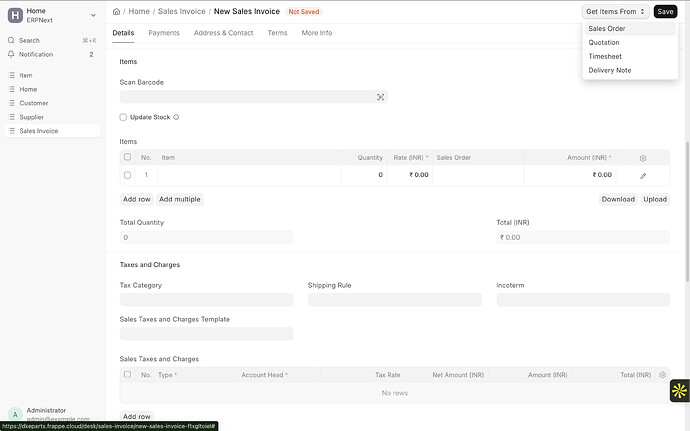Open Sales Invoice in the sidebar

[x=52, y=131]
